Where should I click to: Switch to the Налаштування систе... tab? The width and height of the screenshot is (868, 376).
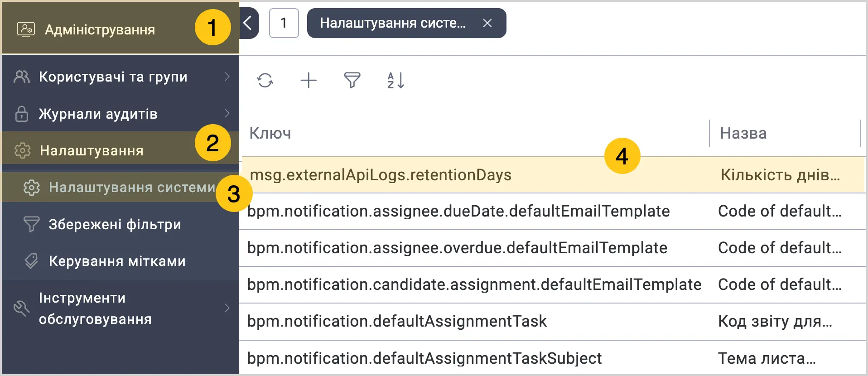coord(392,23)
